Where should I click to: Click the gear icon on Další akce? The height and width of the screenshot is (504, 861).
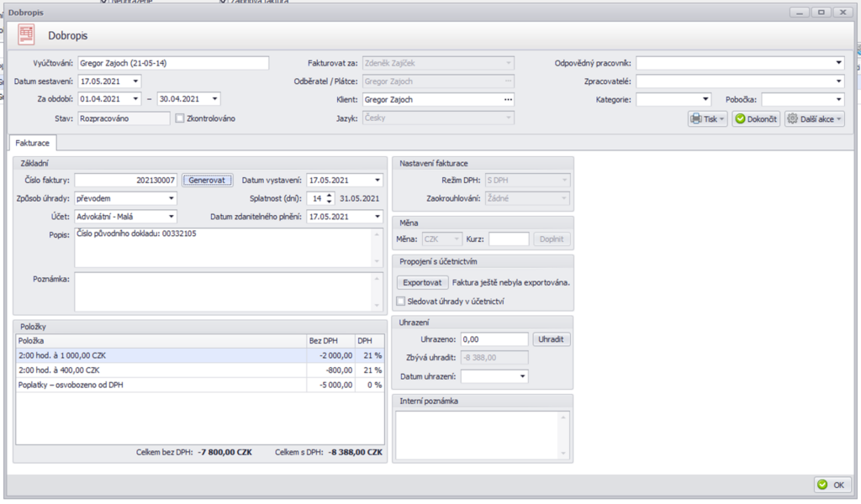(x=792, y=119)
